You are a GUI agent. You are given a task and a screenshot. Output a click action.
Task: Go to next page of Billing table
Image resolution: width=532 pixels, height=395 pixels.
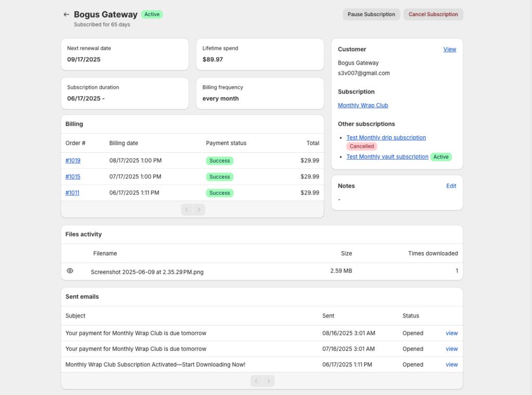199,210
